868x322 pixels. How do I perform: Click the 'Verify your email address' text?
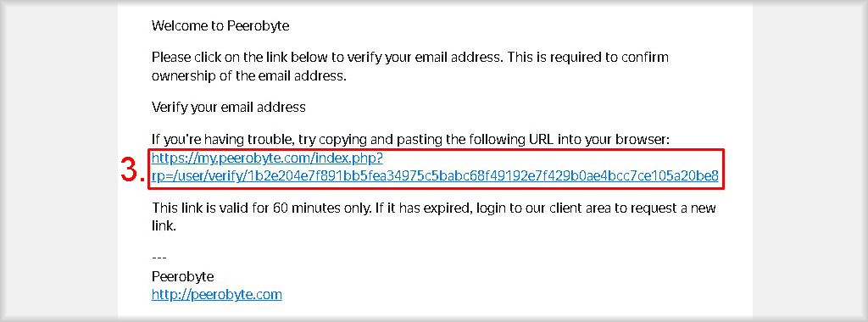pyautogui.click(x=228, y=108)
